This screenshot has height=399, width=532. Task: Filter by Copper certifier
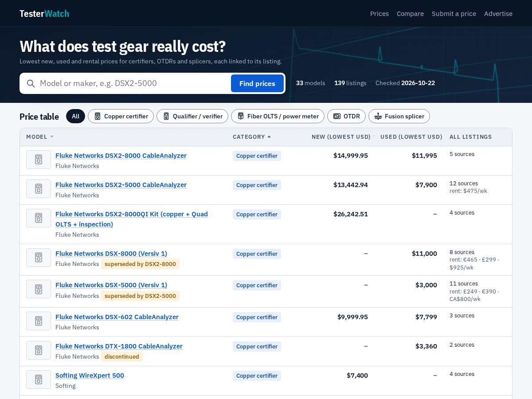(x=121, y=116)
